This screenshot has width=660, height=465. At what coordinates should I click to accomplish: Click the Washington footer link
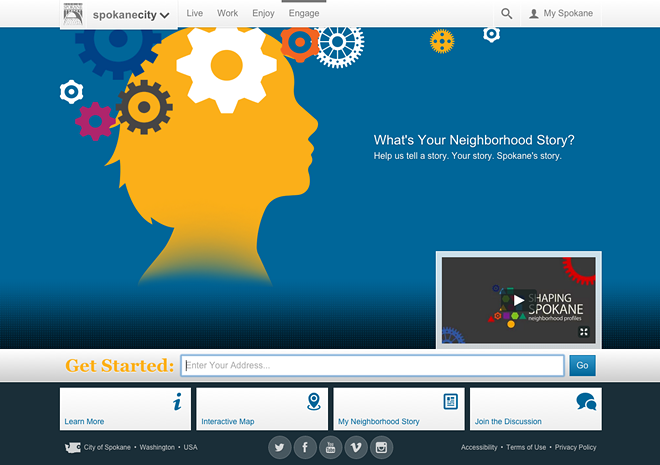click(157, 447)
